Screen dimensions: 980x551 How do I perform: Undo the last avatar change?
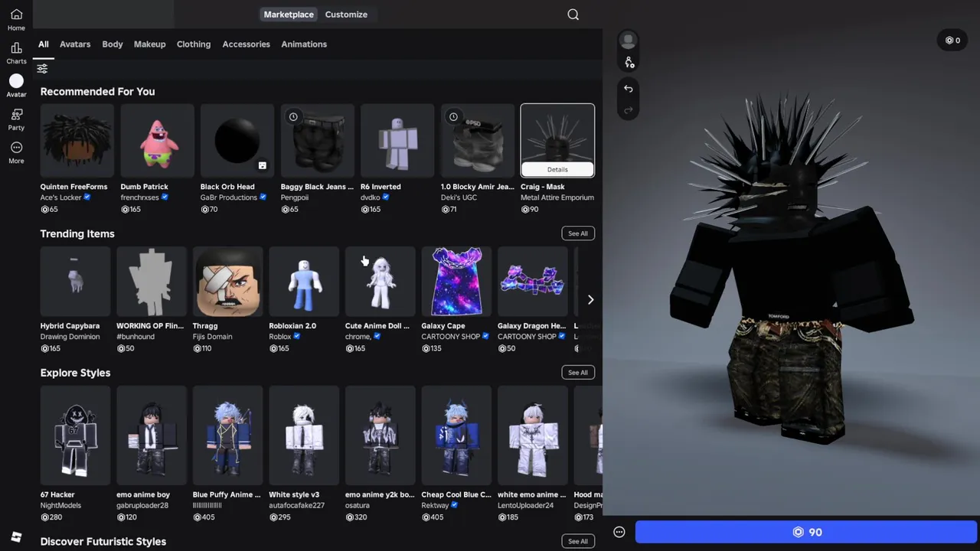(x=628, y=89)
